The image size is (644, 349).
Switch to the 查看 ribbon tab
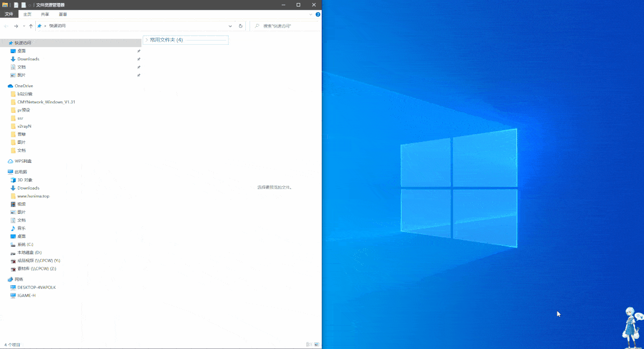point(63,14)
